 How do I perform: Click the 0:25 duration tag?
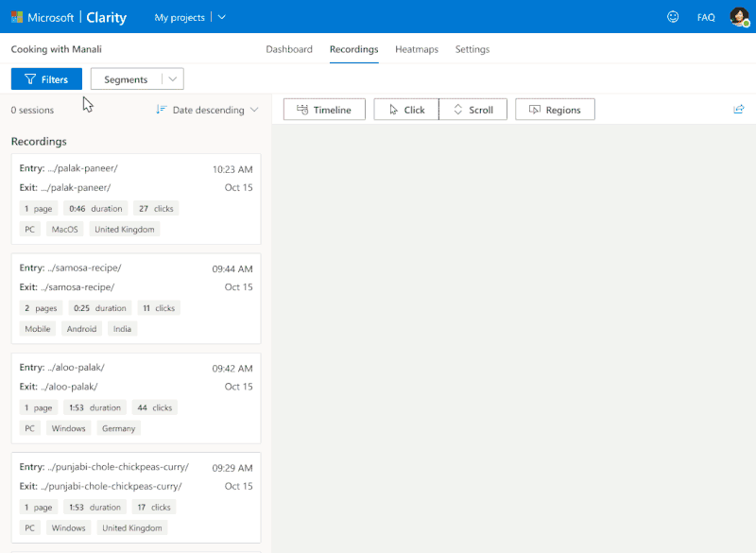pos(100,308)
